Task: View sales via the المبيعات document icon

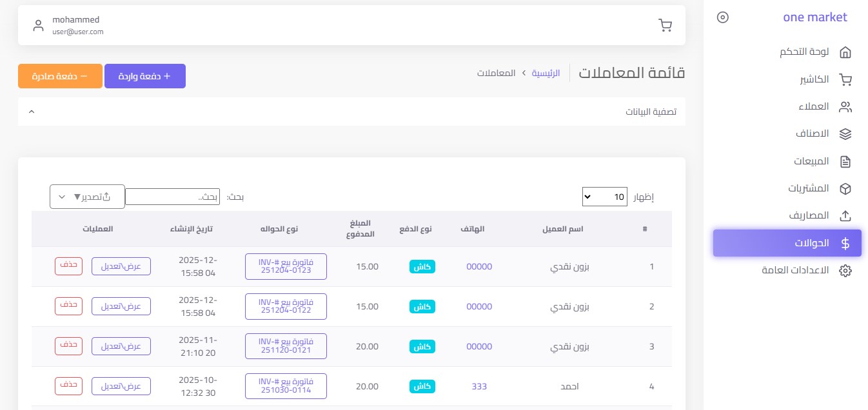Action: 845,161
